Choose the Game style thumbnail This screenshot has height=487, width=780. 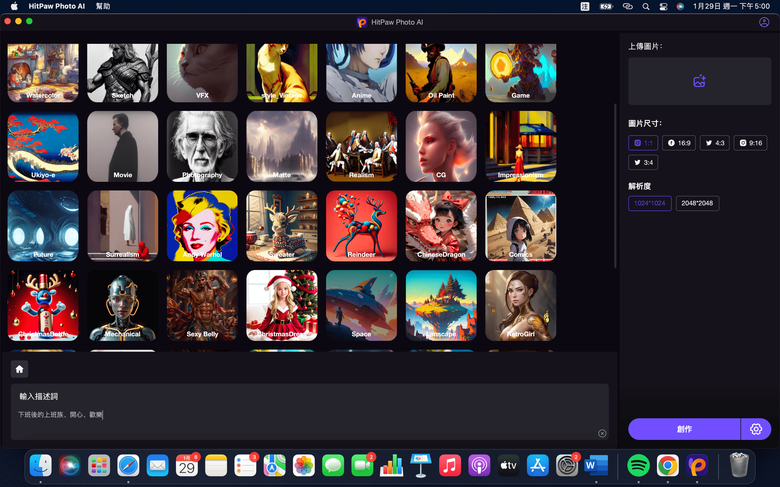point(521,73)
